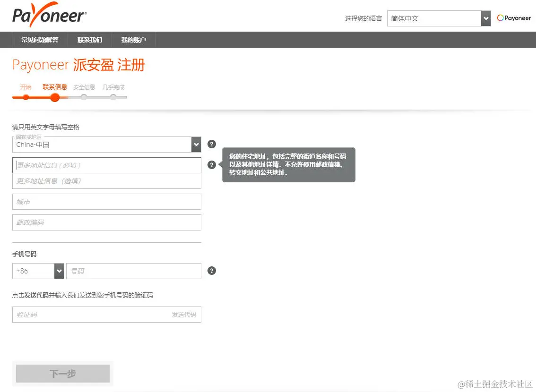
Task: Click the 下一步 button
Action: pyautogui.click(x=62, y=373)
